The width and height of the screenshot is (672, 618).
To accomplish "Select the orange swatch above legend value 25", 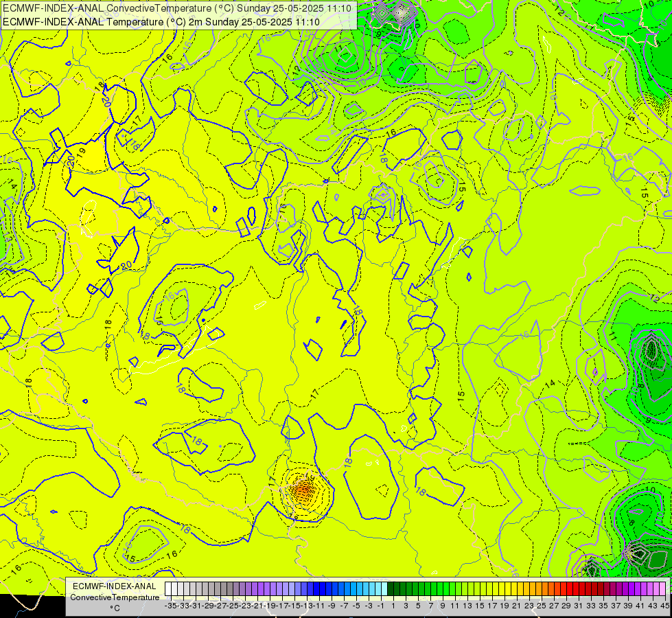I will 539,588.
